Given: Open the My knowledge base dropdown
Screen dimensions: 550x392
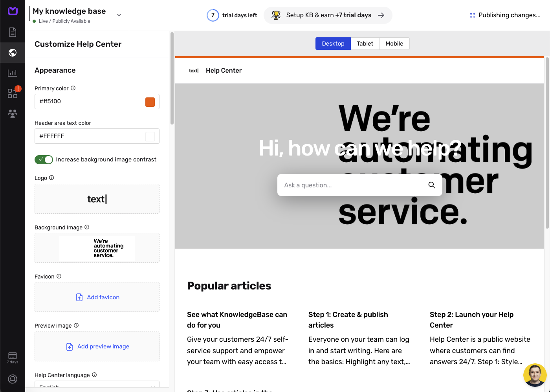Looking at the screenshot, I should pyautogui.click(x=119, y=14).
